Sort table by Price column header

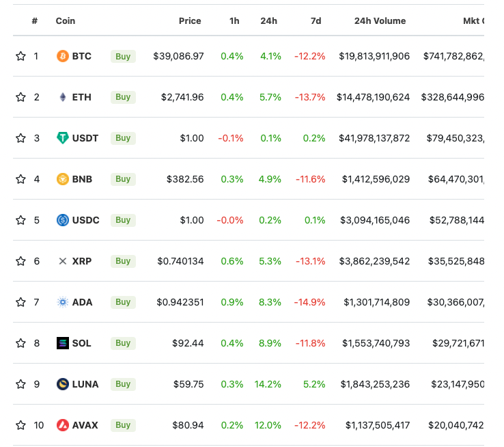click(190, 21)
